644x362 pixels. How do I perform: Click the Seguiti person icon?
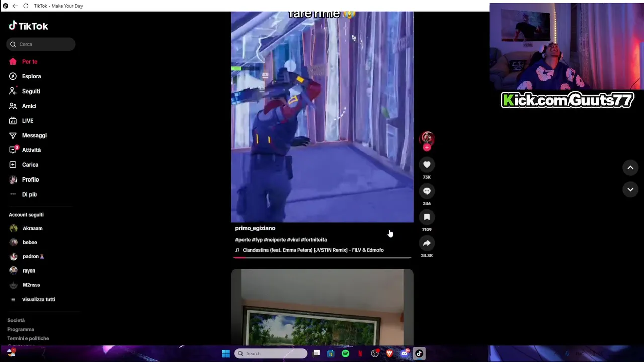pos(13,91)
